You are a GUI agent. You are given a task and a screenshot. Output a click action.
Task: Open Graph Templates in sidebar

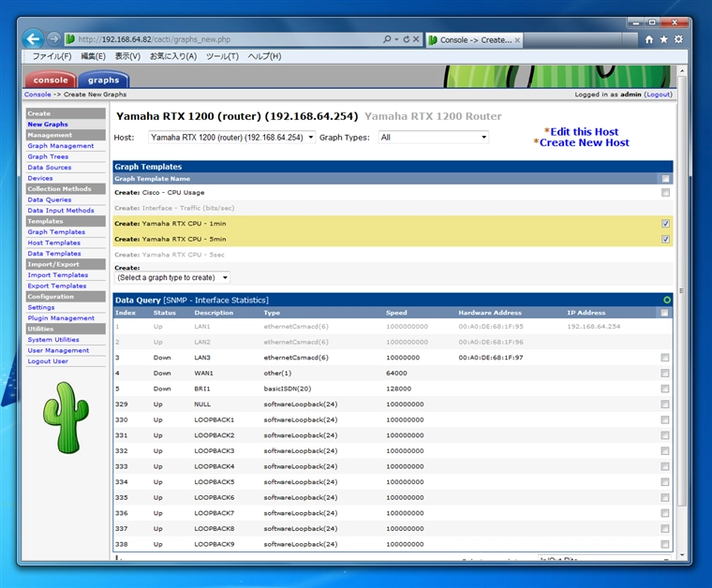tap(56, 232)
